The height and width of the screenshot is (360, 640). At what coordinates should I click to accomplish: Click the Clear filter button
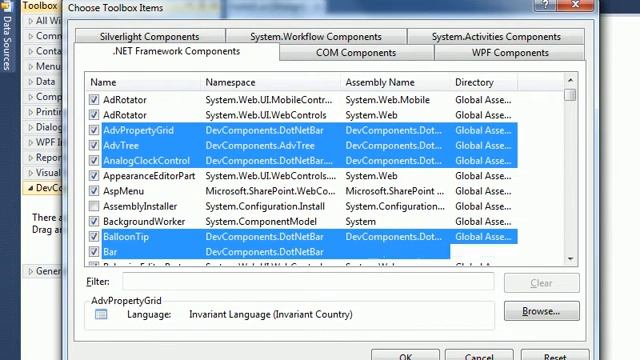coord(542,283)
